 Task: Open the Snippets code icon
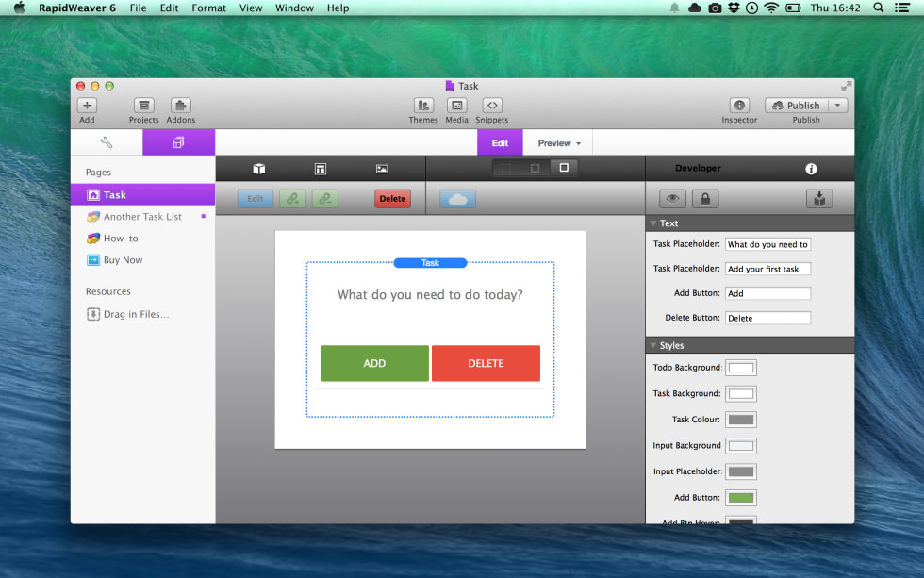[x=492, y=106]
